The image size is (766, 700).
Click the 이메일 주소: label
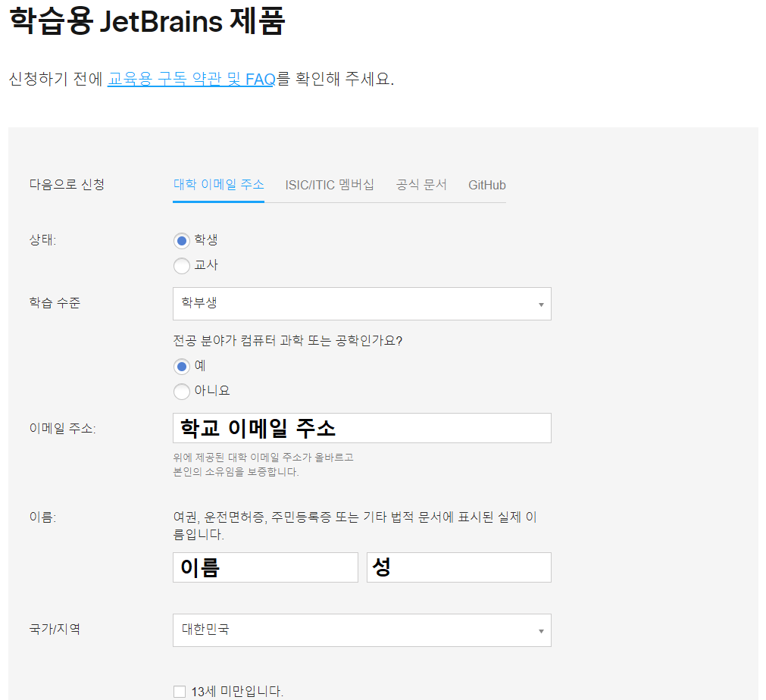point(63,428)
